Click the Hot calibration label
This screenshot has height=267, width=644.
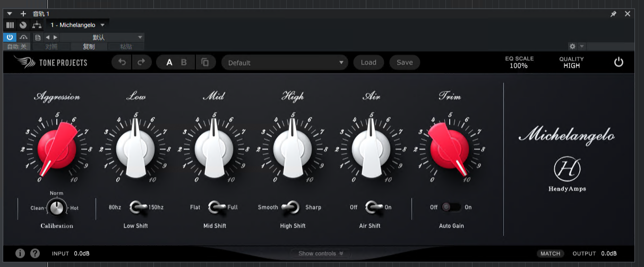74,208
